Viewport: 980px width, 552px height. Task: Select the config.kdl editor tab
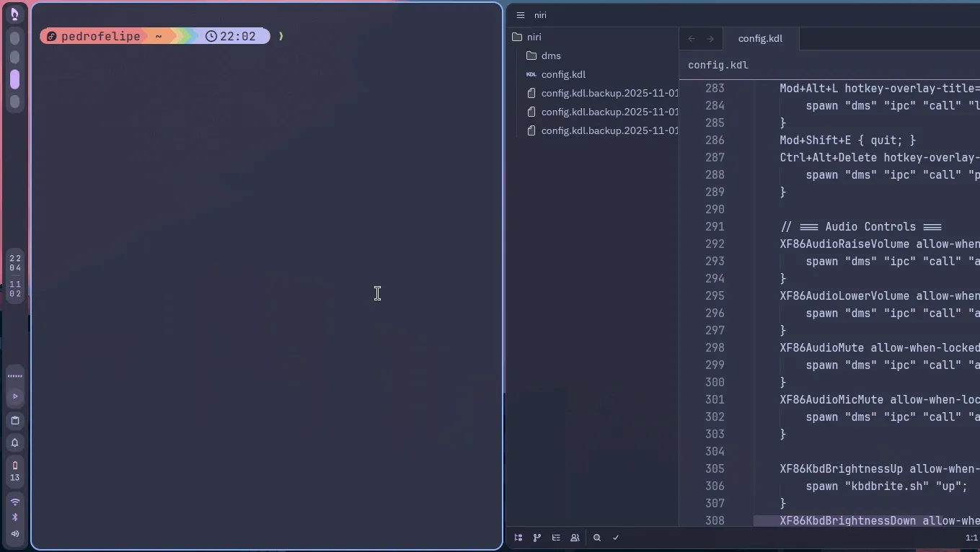coord(760,39)
